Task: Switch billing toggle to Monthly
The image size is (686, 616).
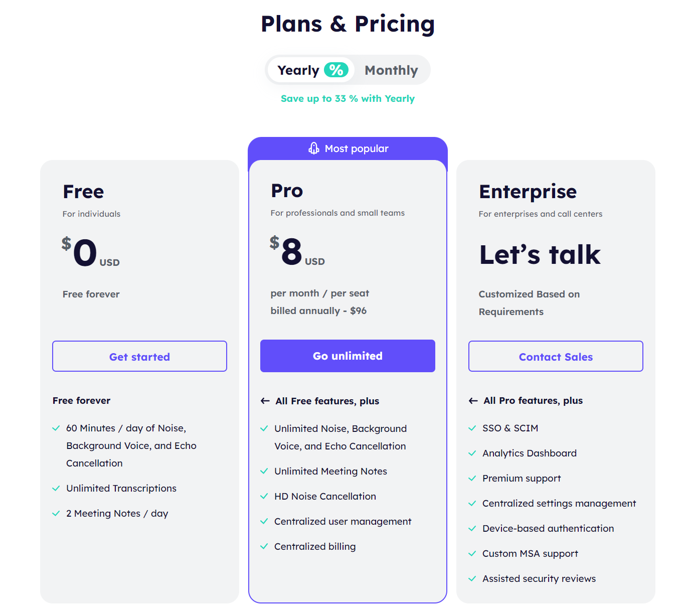Action: [x=391, y=70]
